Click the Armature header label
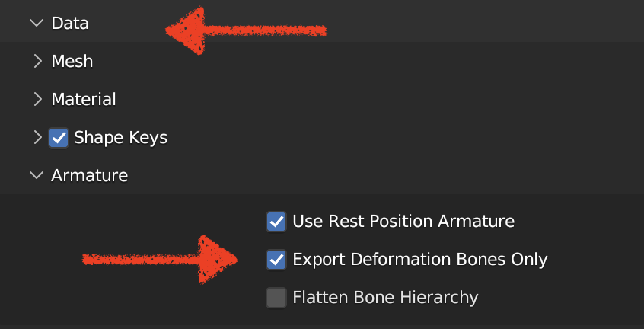This screenshot has width=644, height=329. point(89,176)
